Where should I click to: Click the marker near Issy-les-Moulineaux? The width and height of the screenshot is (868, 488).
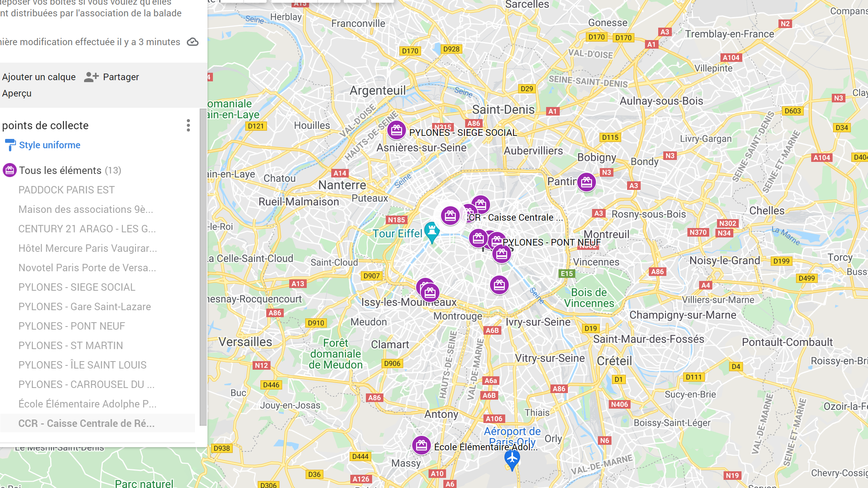(x=430, y=293)
